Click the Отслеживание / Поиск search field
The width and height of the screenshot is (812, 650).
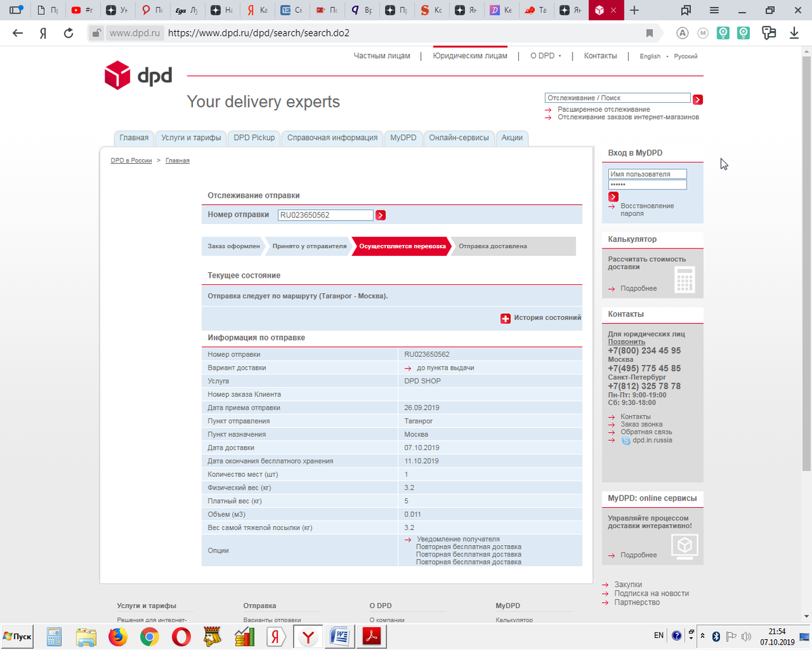point(617,98)
